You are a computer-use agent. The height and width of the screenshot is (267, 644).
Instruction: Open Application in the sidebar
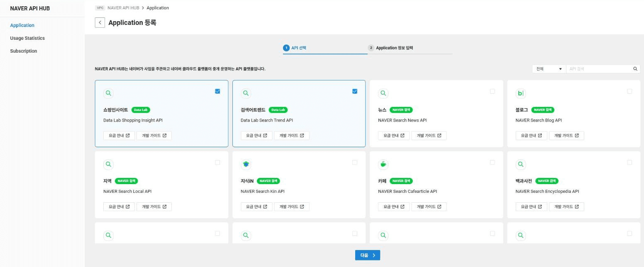[x=22, y=25]
